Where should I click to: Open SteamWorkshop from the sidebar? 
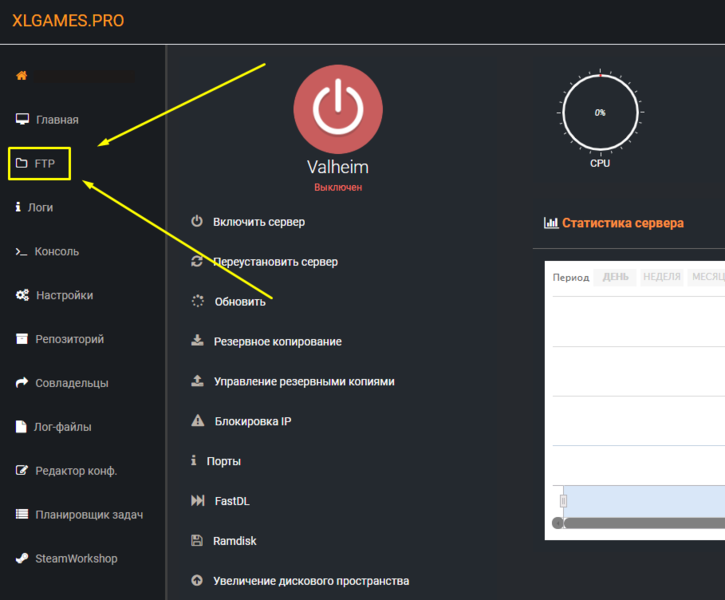pos(75,559)
